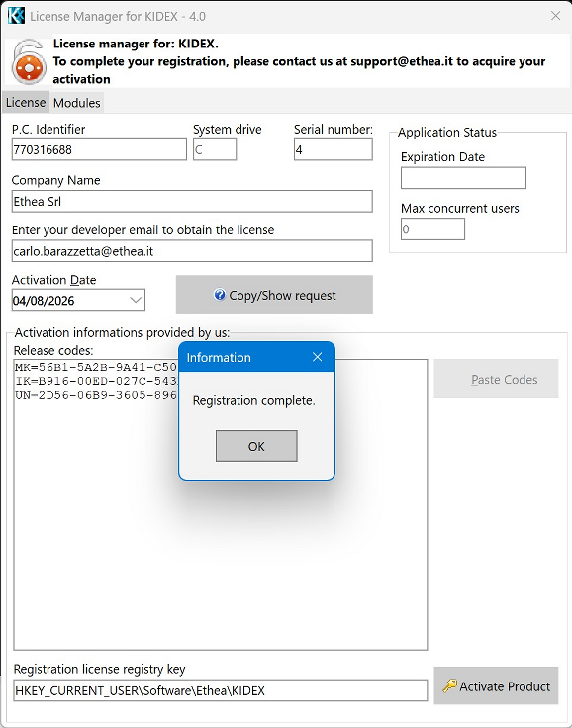
Task: Click the Max concurrent users field
Action: (x=432, y=228)
